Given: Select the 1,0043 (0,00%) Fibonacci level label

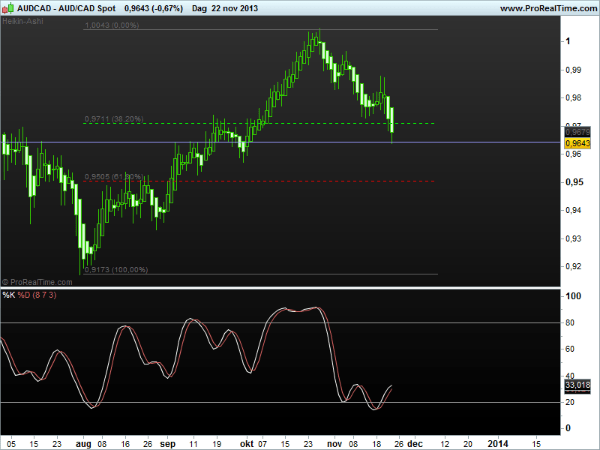Looking at the screenshot, I should click(x=112, y=25).
